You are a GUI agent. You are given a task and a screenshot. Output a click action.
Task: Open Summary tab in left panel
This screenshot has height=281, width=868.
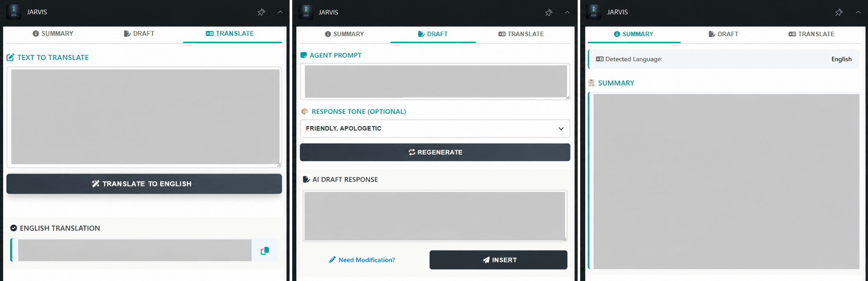point(53,33)
